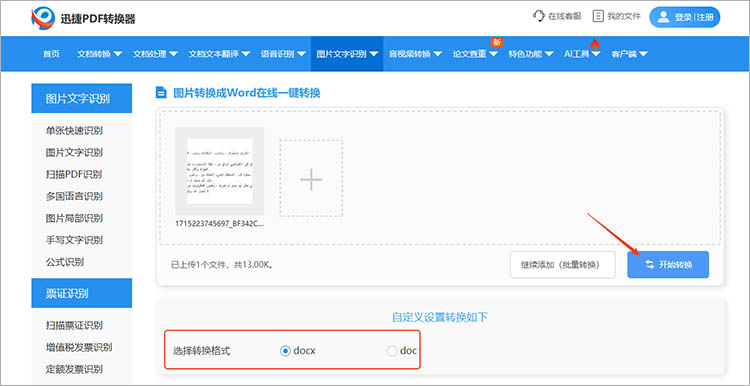Click the 图片转换成Word在线一键转换 title
The height and width of the screenshot is (386, 750).
click(246, 93)
